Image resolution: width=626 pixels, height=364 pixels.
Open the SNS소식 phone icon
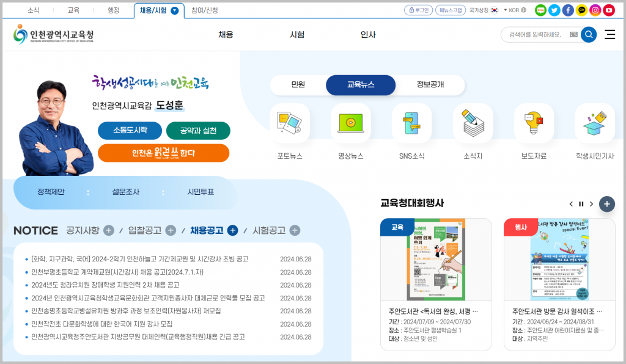click(x=411, y=123)
